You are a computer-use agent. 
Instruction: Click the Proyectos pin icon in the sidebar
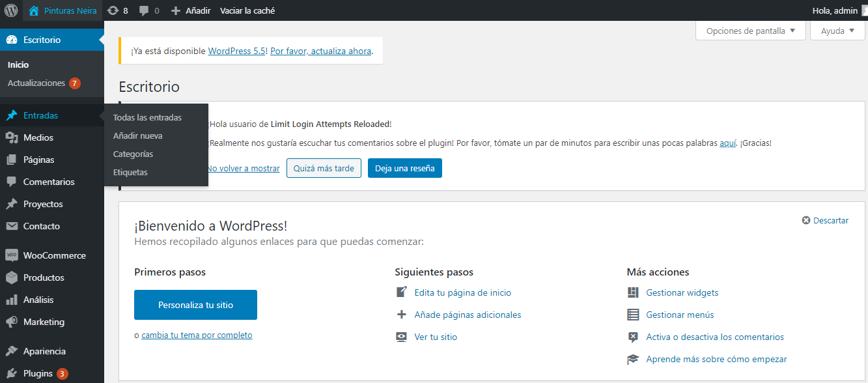click(12, 204)
